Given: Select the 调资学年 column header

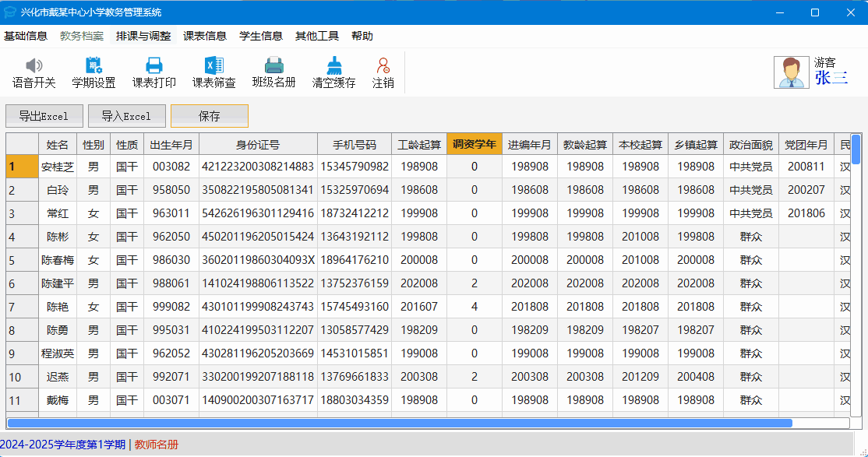Looking at the screenshot, I should pos(474,144).
